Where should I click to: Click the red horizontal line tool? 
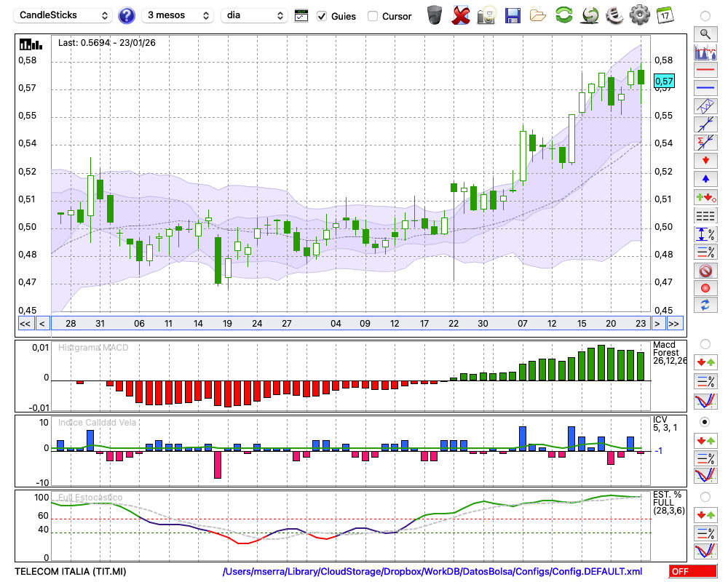[x=705, y=71]
